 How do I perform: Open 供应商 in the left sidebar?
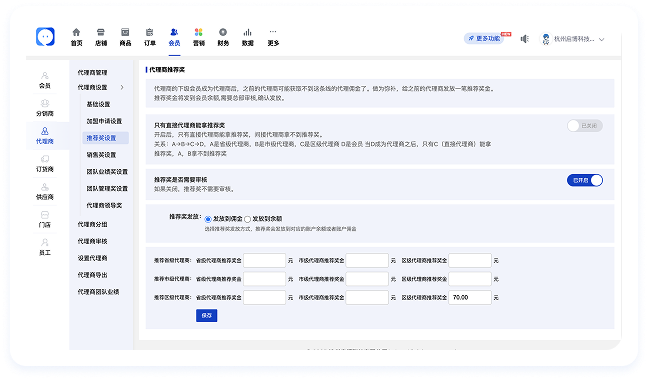(45, 192)
